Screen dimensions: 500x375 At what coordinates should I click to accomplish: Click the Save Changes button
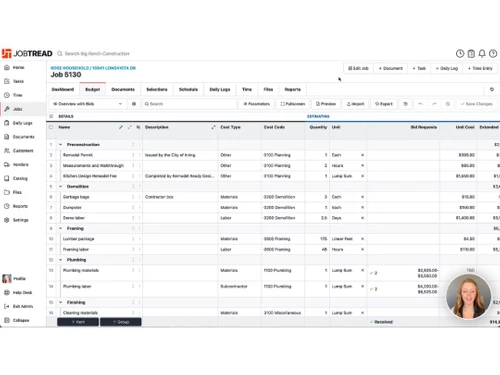coord(477,104)
